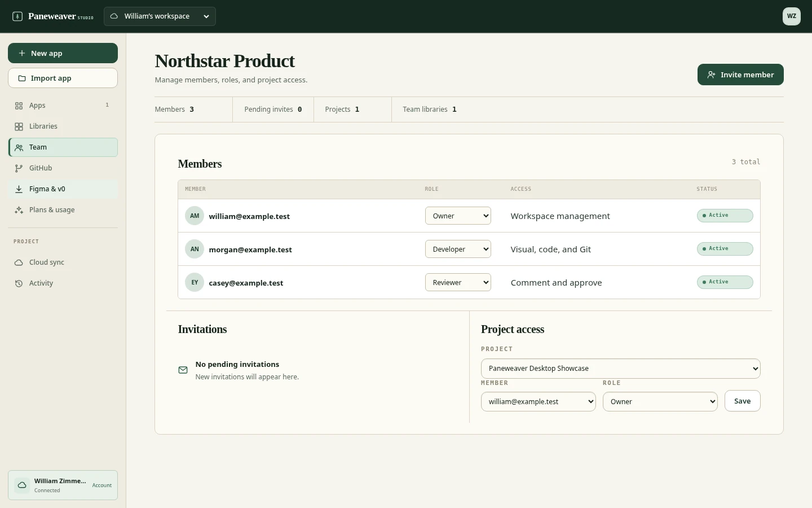Click the Active status badge for morgan@example.test

click(x=725, y=249)
